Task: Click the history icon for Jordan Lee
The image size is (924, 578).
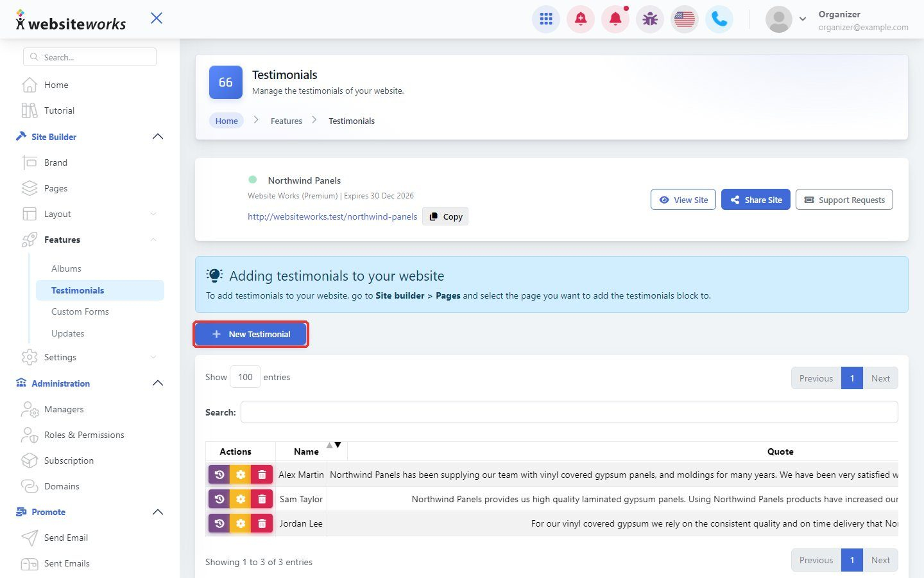Action: (219, 523)
